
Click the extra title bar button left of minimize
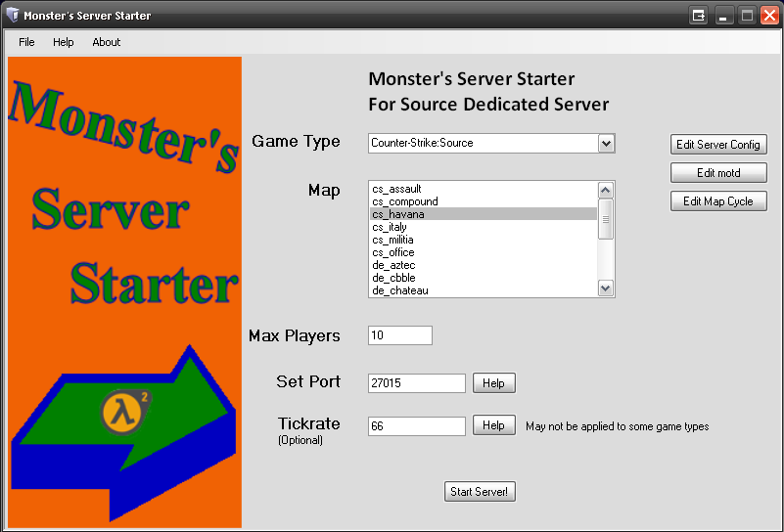coord(699,16)
